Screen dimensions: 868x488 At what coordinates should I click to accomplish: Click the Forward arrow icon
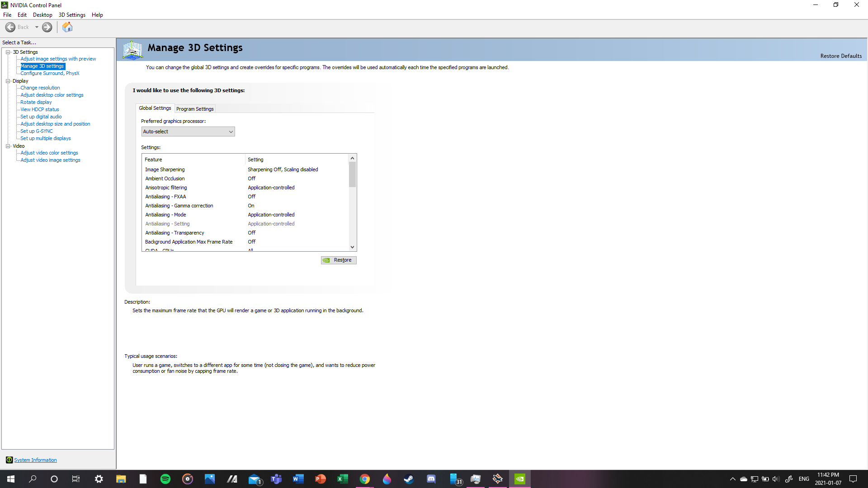(x=47, y=27)
